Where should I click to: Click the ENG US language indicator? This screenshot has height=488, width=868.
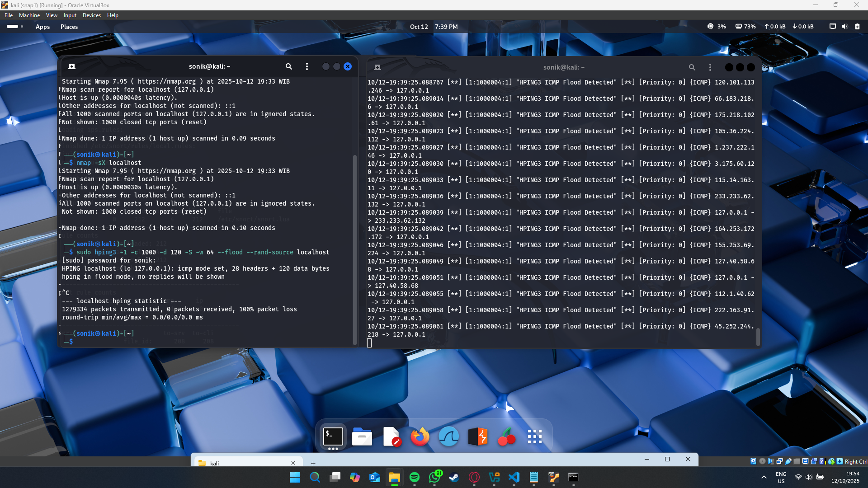pyautogui.click(x=781, y=477)
